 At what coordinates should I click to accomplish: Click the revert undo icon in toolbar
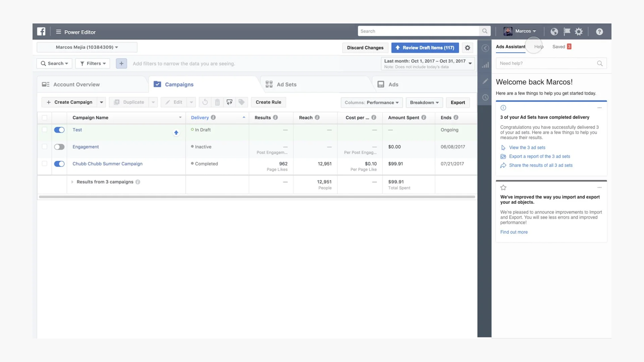coord(205,102)
